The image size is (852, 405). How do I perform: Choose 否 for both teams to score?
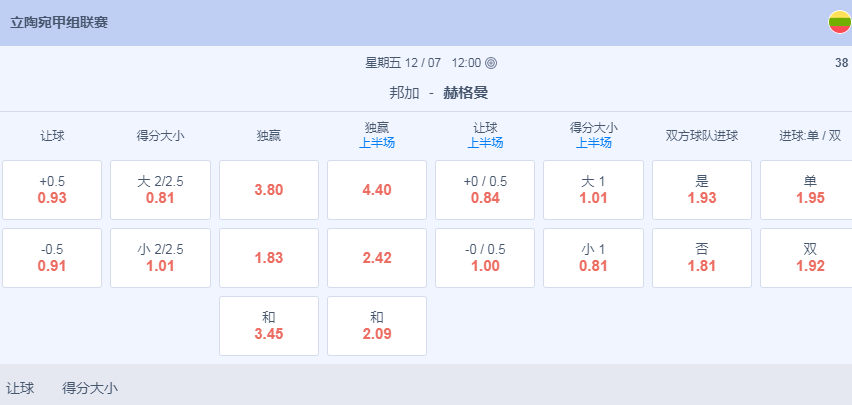click(x=702, y=258)
